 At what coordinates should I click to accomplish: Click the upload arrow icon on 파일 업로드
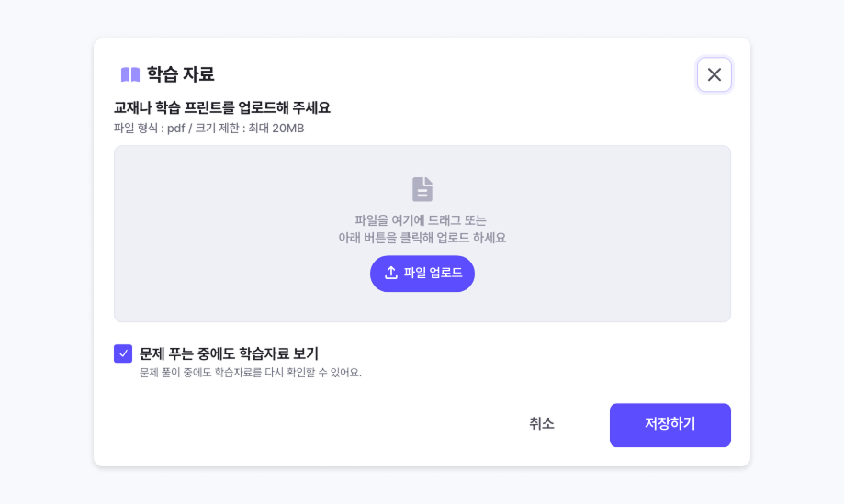391,274
